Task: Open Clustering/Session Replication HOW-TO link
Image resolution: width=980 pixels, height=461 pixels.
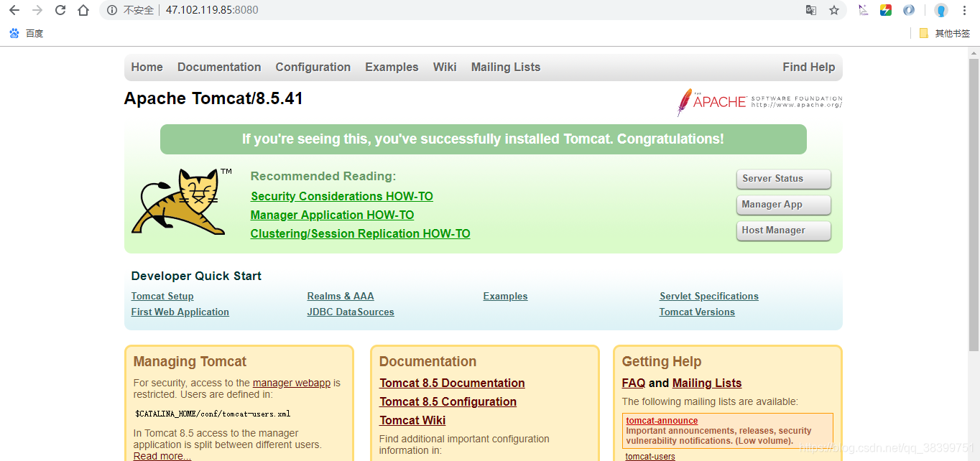Action: click(x=360, y=233)
